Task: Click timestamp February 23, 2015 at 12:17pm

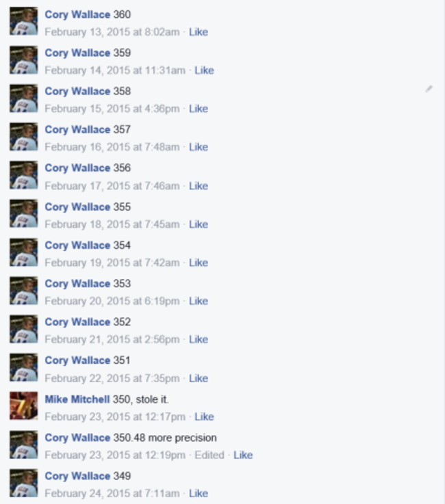Action: coord(115,417)
